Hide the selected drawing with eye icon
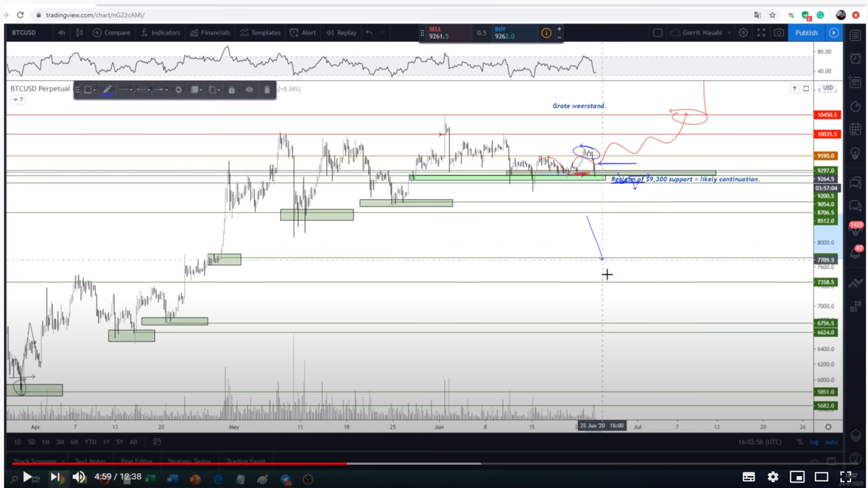The image size is (868, 488). pos(250,89)
